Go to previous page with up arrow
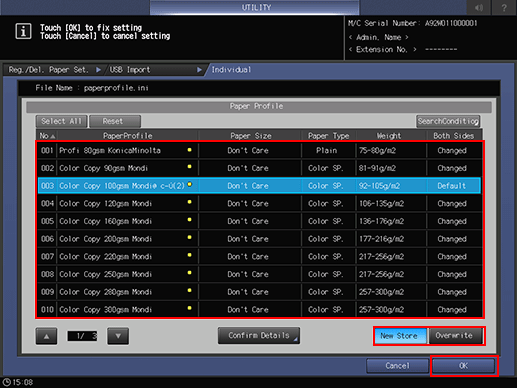 (46, 336)
